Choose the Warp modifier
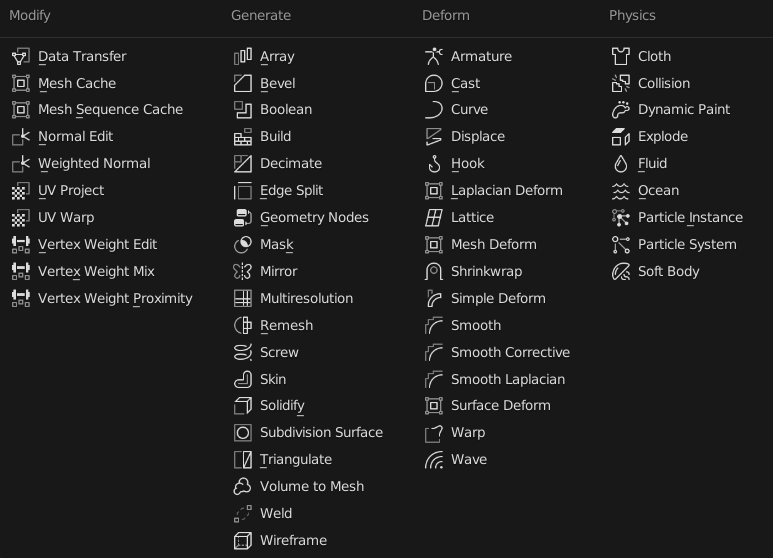Viewport: 773px width, 558px height. 456,433
